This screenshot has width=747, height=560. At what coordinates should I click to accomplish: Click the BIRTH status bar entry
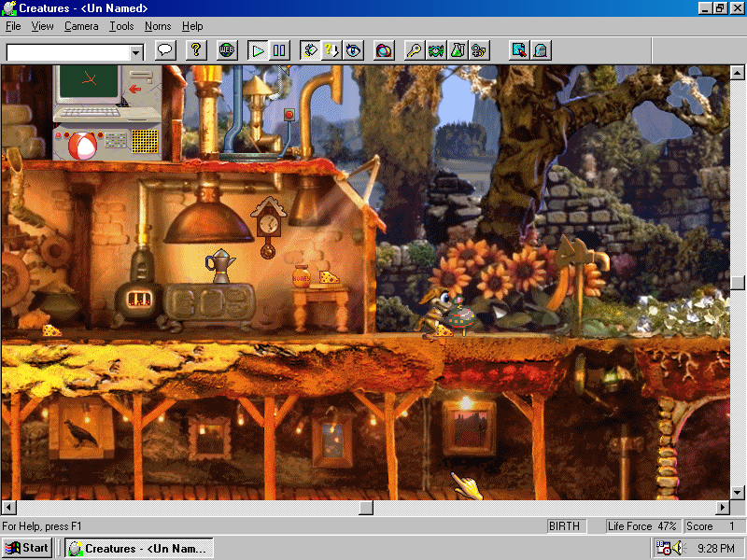click(566, 526)
